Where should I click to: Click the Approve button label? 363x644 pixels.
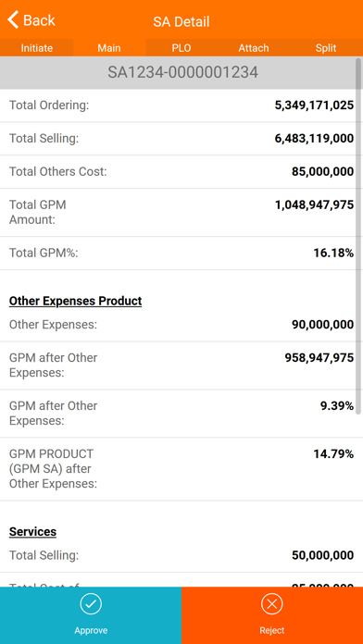91,630
